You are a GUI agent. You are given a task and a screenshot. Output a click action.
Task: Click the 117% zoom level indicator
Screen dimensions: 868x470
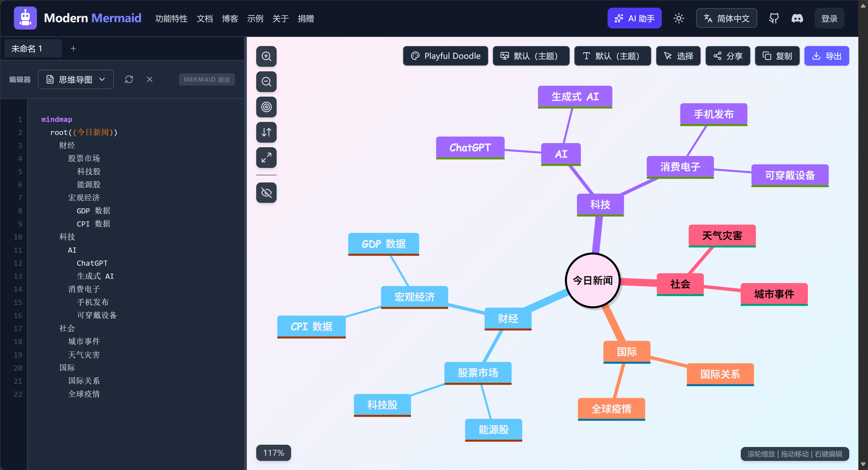(x=273, y=453)
